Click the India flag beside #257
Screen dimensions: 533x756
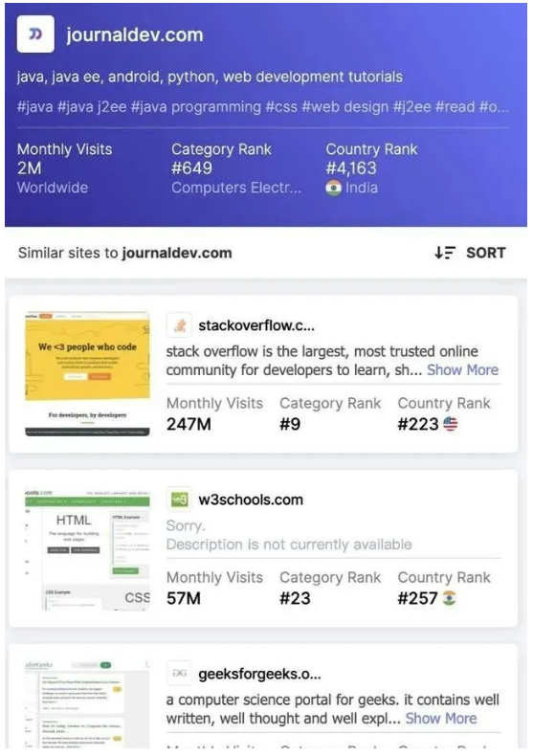click(x=449, y=598)
